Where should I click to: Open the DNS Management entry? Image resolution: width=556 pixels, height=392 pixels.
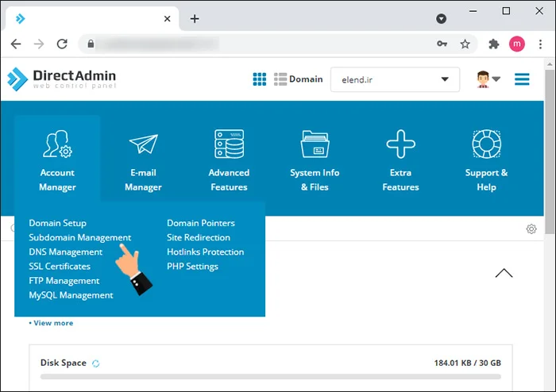(x=65, y=252)
